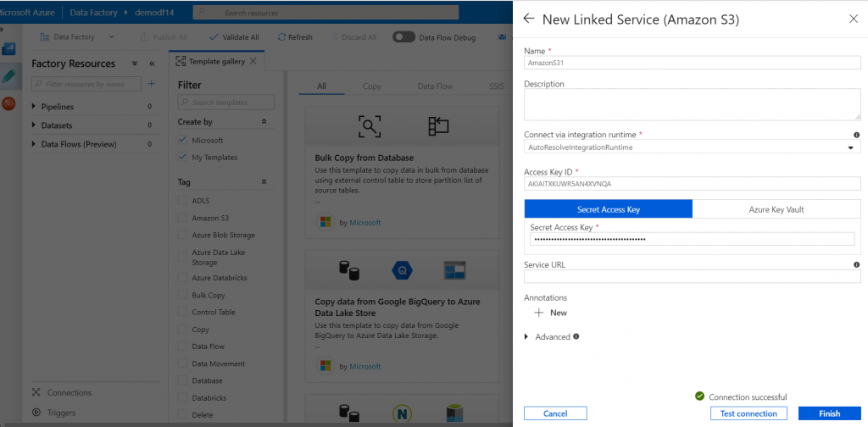Click the Service URL info icon
868x427 pixels.
[x=856, y=264]
